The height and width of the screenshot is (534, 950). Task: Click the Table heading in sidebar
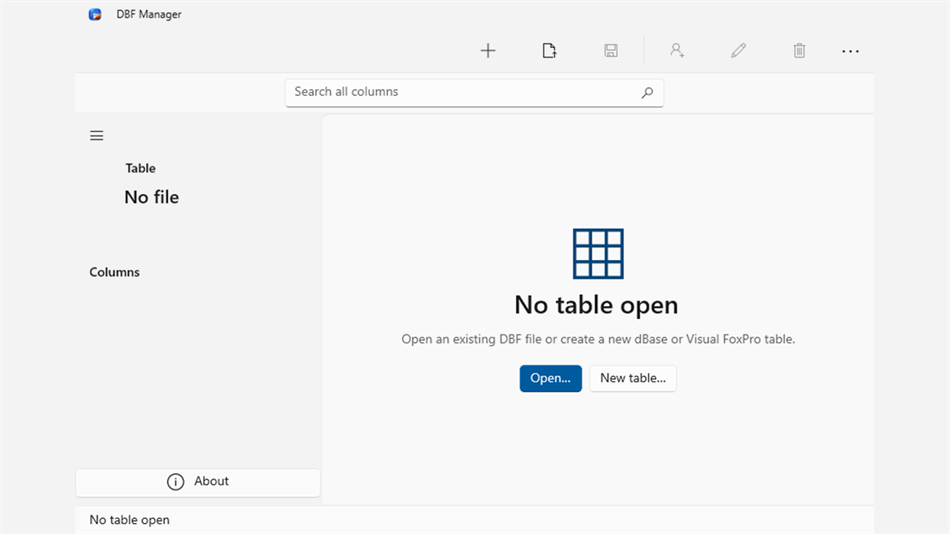click(141, 169)
